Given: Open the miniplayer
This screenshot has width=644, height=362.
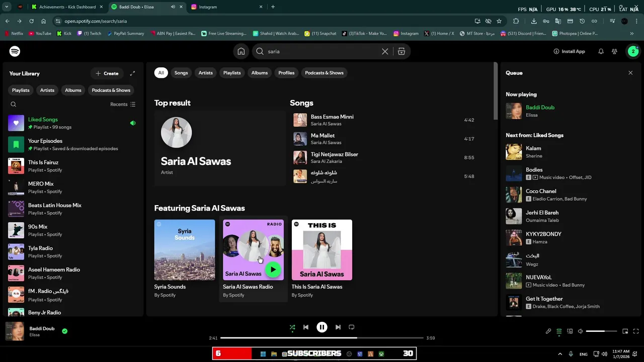Looking at the screenshot, I should tap(625, 331).
